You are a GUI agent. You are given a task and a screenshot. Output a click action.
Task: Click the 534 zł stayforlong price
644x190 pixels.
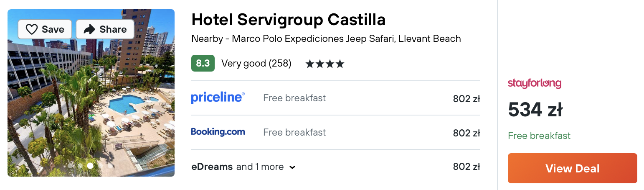(535, 110)
